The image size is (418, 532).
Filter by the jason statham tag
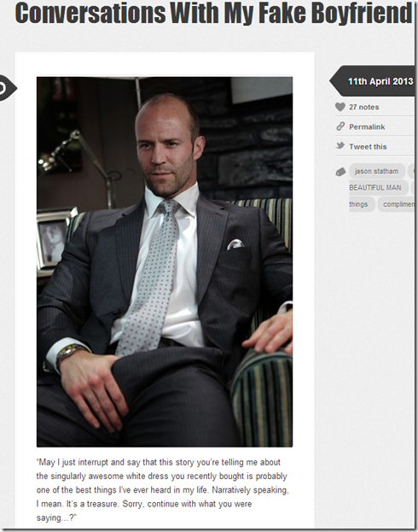[x=377, y=172]
